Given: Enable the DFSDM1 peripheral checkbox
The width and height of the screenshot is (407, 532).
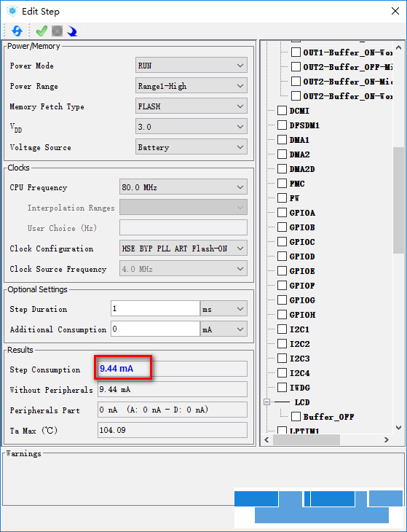Looking at the screenshot, I should coord(282,125).
